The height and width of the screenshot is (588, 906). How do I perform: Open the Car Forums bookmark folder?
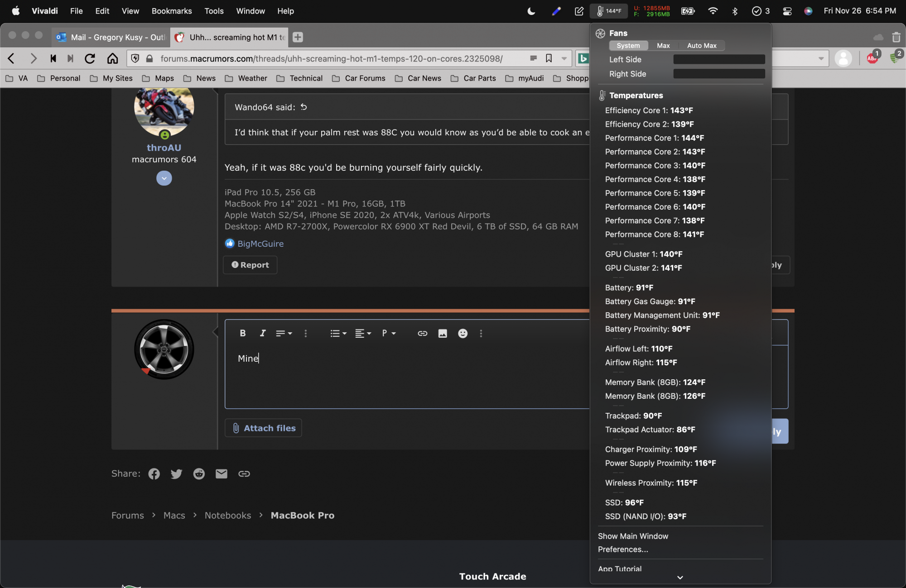coord(358,78)
